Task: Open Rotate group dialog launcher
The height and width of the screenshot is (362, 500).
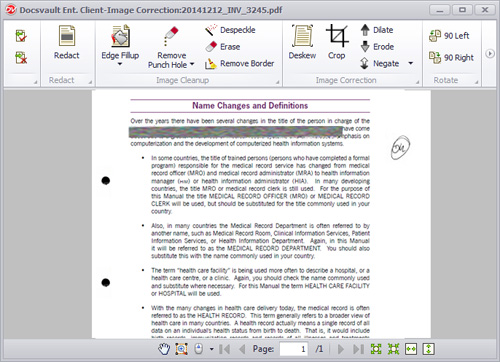Action: pyautogui.click(x=476, y=82)
